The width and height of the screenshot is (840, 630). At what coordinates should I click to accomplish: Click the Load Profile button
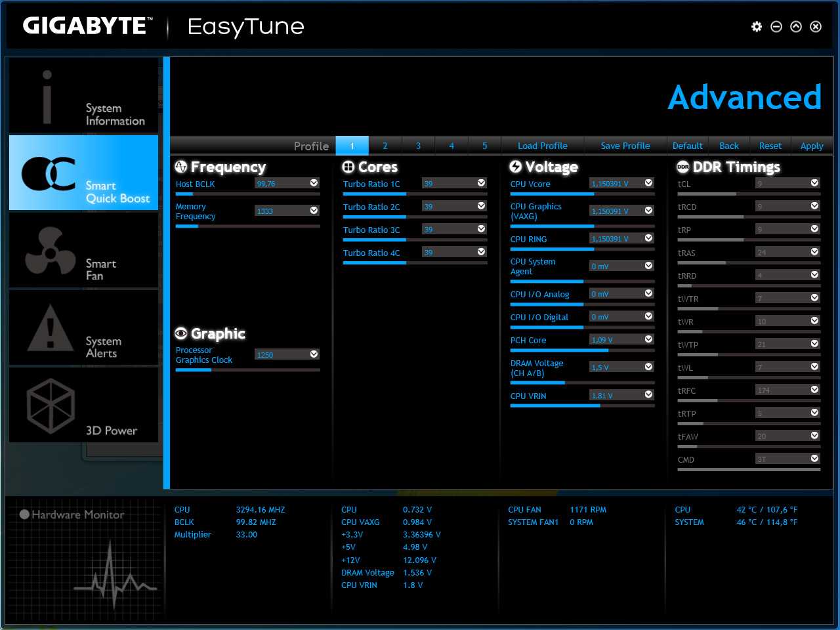pos(542,146)
